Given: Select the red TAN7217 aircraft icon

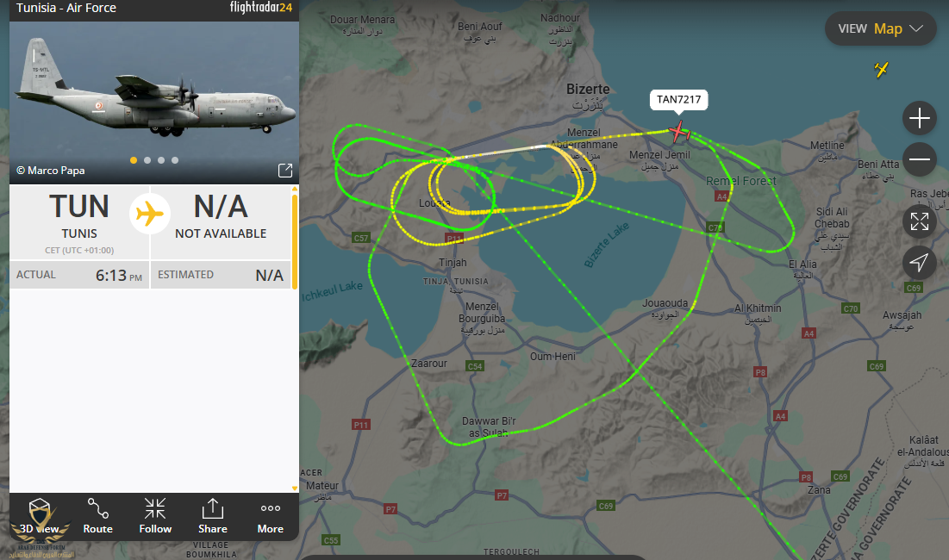Looking at the screenshot, I should pyautogui.click(x=679, y=131).
